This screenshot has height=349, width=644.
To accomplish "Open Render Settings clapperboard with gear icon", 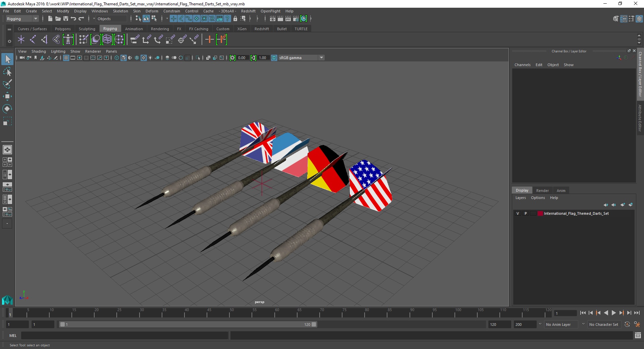I will tap(296, 19).
